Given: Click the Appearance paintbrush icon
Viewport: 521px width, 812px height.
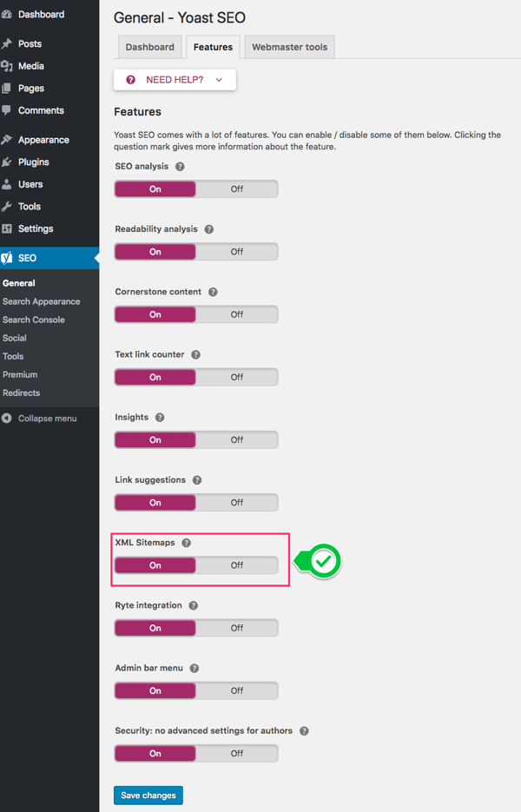Looking at the screenshot, I should point(7,140).
